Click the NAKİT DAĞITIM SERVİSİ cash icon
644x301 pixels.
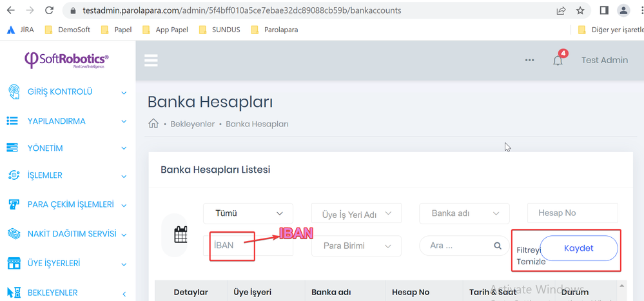coord(14,234)
